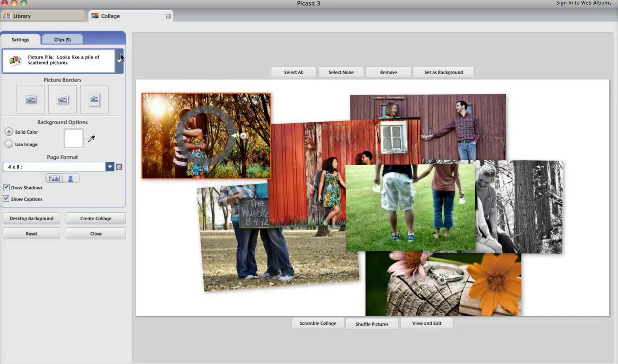Click the Remove button
This screenshot has width=618, height=364.
(388, 72)
